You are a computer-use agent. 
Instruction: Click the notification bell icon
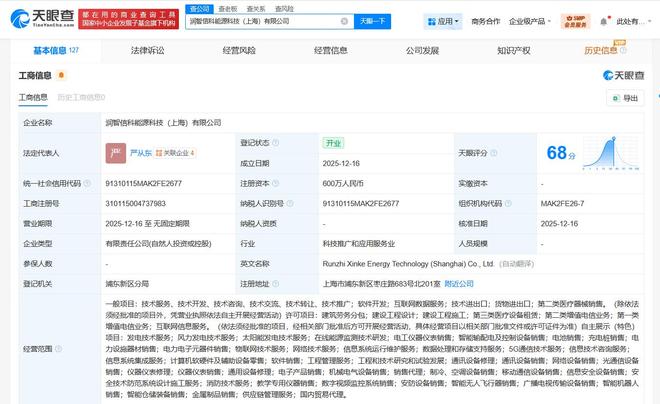coord(604,21)
